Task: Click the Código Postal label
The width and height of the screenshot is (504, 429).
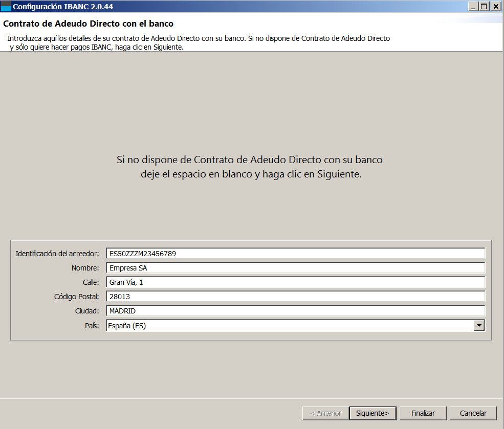Action: pyautogui.click(x=77, y=297)
